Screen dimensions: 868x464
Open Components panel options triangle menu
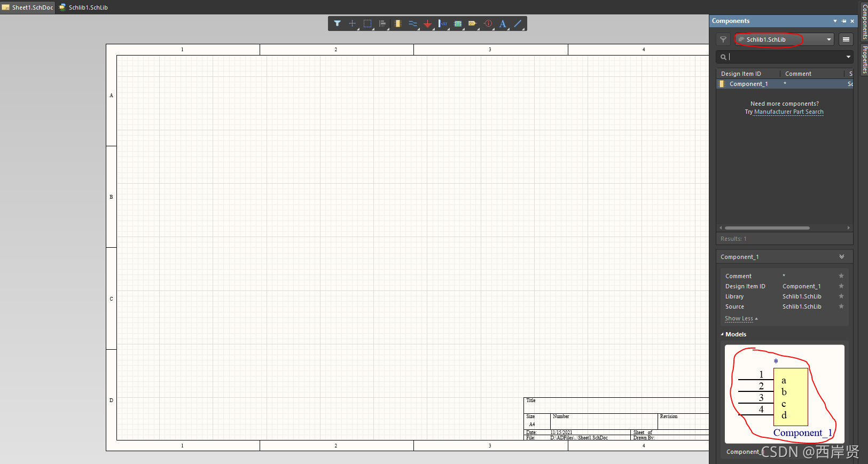point(835,21)
